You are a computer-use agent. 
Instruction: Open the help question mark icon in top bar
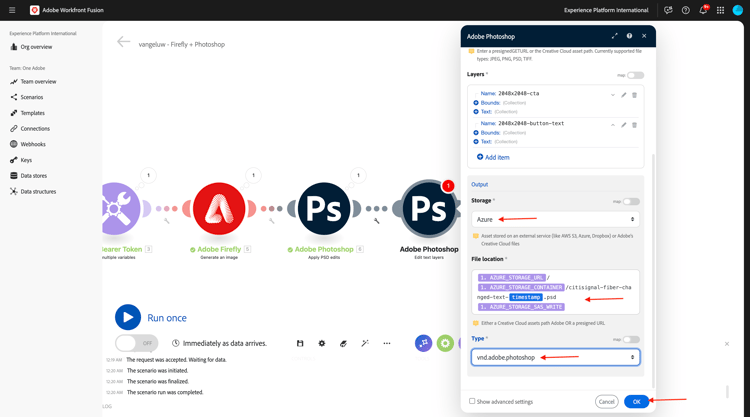pyautogui.click(x=685, y=10)
